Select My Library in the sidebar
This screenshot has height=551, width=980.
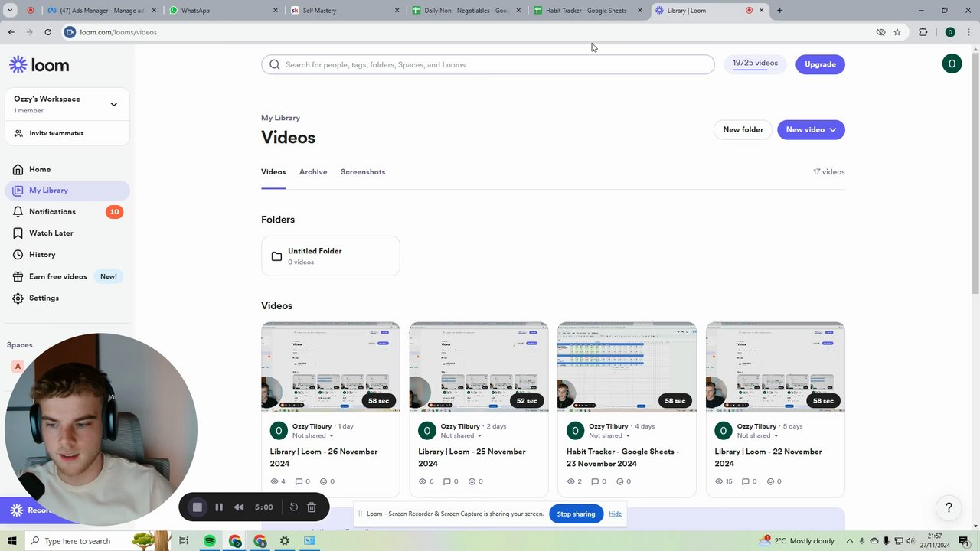tap(67, 191)
